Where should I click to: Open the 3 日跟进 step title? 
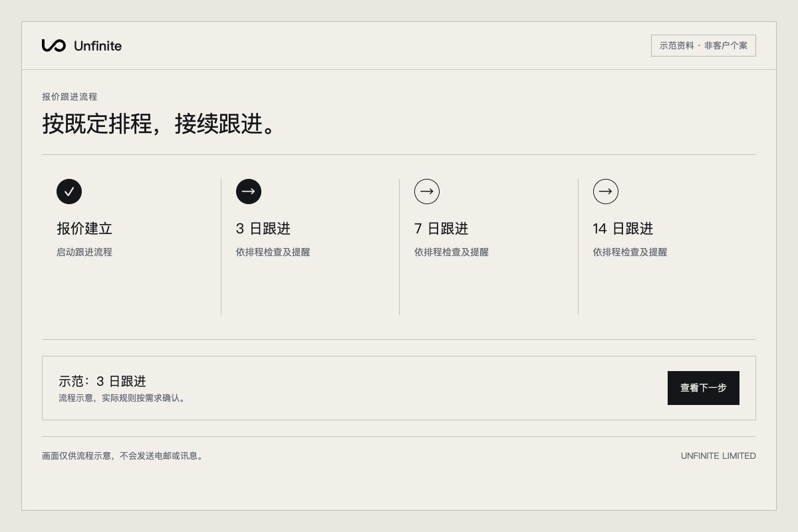click(x=263, y=229)
